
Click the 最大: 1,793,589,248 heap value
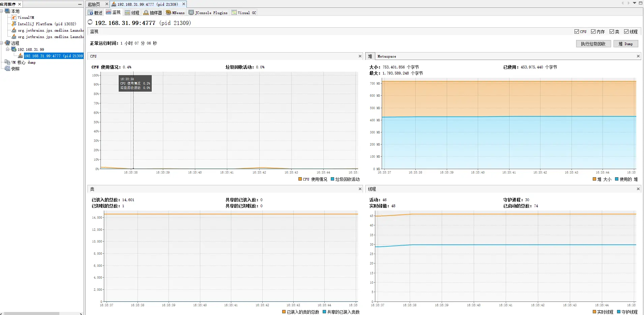pyautogui.click(x=396, y=73)
